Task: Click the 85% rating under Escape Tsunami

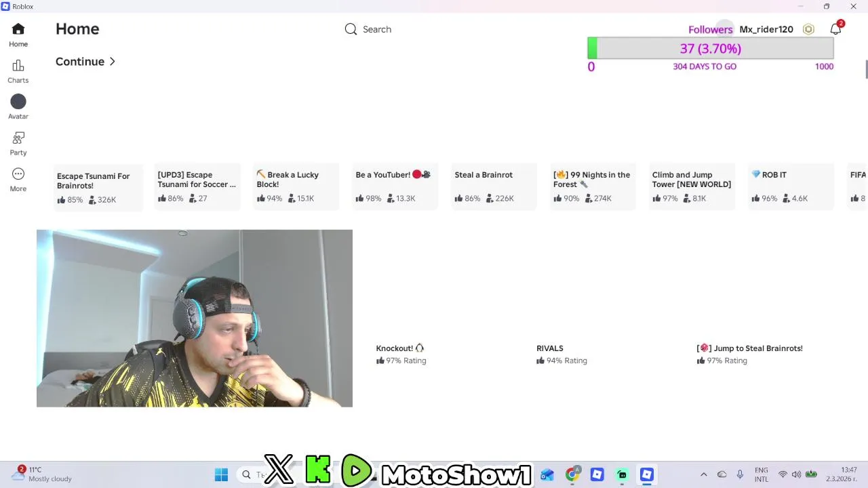Action: [70, 200]
